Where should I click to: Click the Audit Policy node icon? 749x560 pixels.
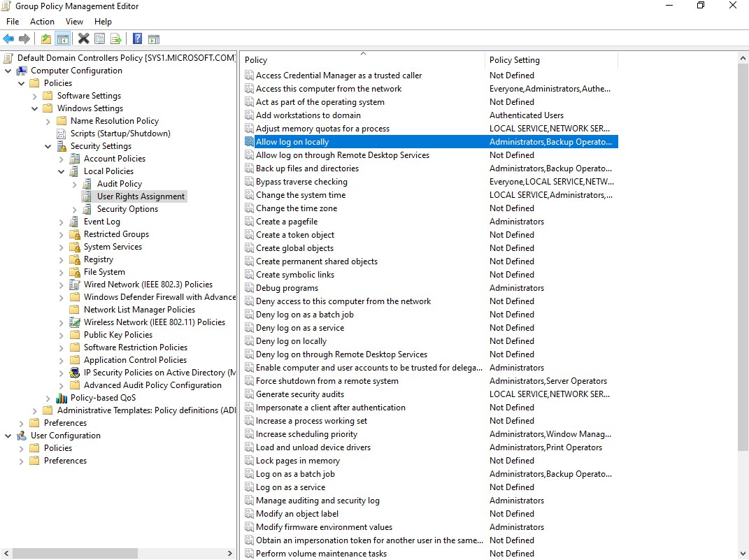[87, 184]
